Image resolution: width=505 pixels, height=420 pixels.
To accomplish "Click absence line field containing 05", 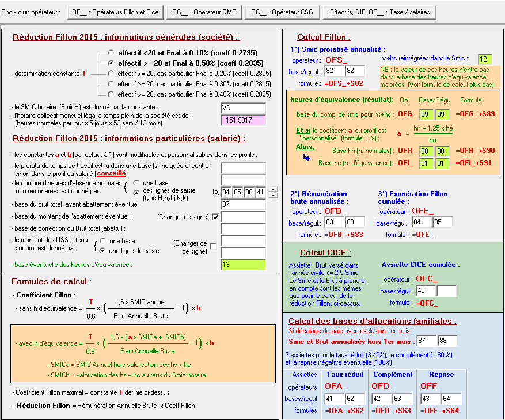I will (x=237, y=192).
